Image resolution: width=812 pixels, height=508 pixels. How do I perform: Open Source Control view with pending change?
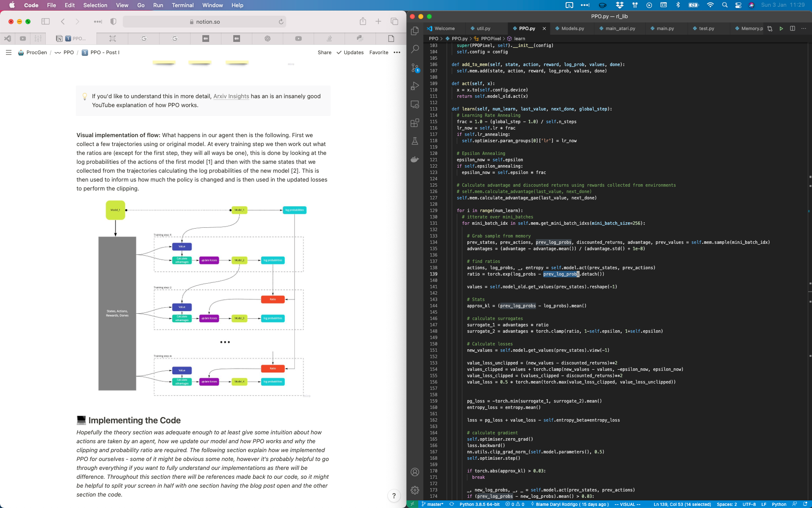click(415, 68)
